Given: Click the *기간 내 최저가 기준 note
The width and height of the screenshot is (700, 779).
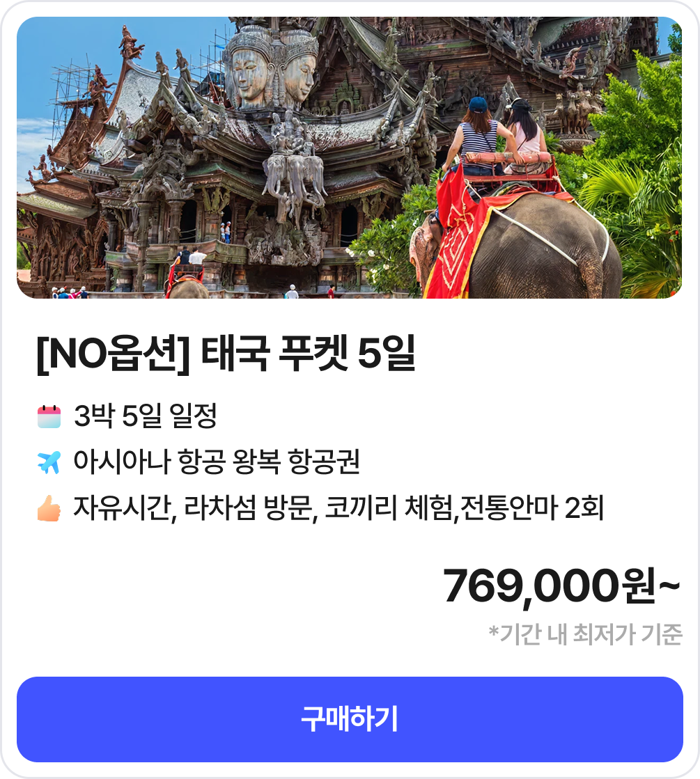Looking at the screenshot, I should pos(585,634).
